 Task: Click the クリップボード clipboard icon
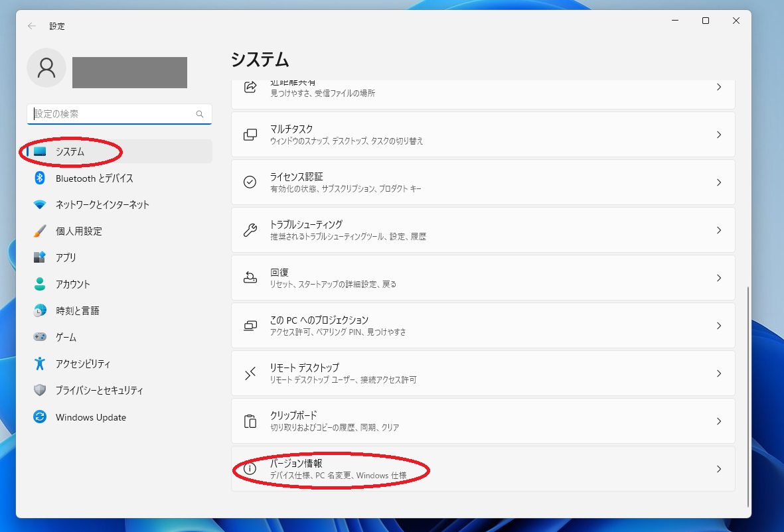click(x=250, y=421)
